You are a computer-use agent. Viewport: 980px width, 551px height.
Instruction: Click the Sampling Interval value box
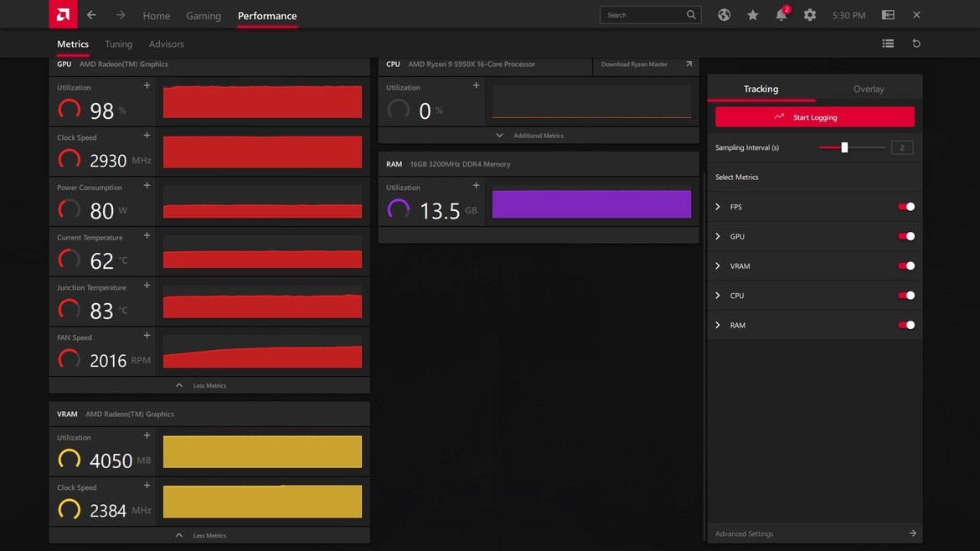[x=902, y=147]
